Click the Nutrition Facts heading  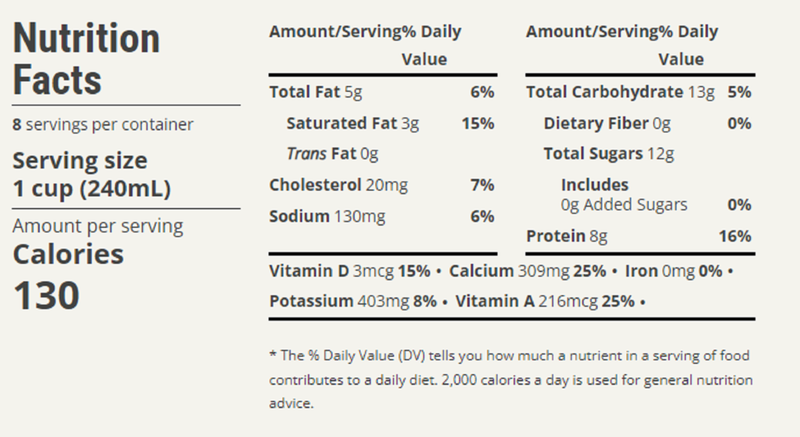85,57
